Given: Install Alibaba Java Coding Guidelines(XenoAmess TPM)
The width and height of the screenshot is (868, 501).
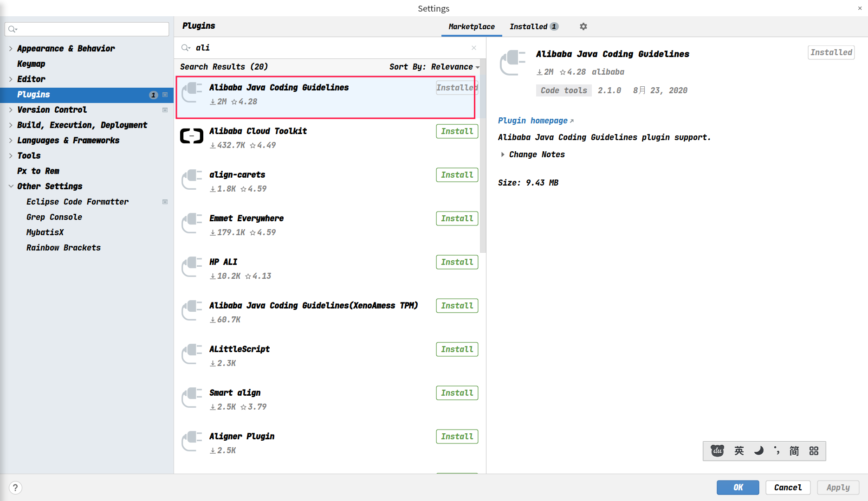Looking at the screenshot, I should coord(457,306).
